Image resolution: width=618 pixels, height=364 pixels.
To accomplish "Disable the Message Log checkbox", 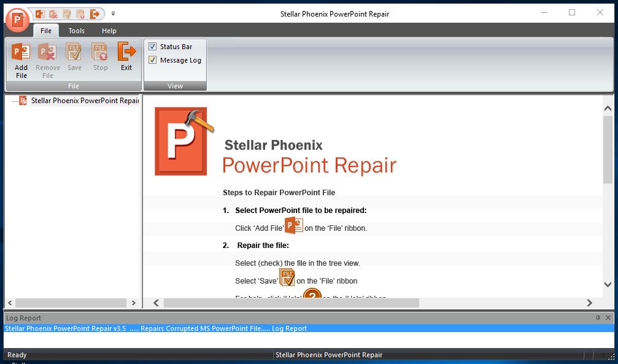I will [x=153, y=60].
